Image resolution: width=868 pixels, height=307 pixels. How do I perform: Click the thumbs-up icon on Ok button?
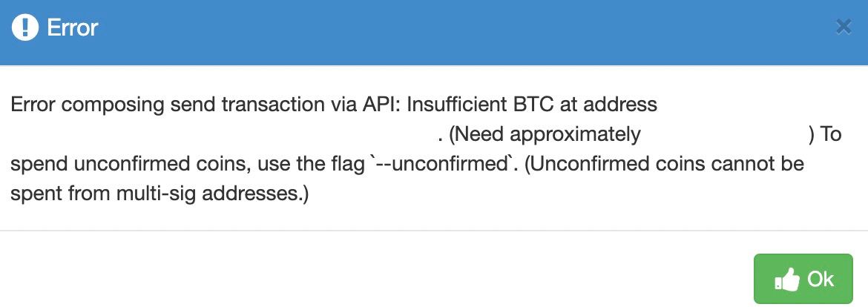787,280
